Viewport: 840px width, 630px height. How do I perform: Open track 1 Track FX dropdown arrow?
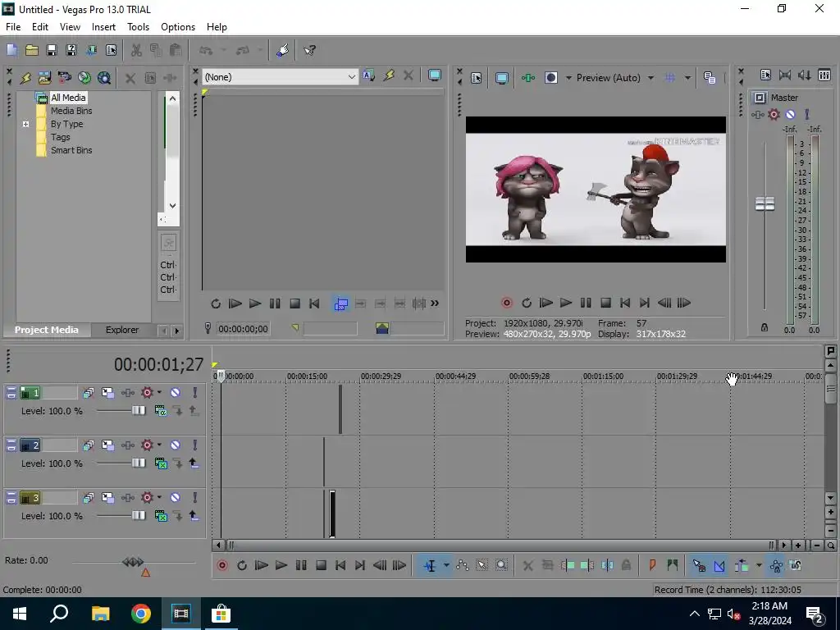pos(159,393)
